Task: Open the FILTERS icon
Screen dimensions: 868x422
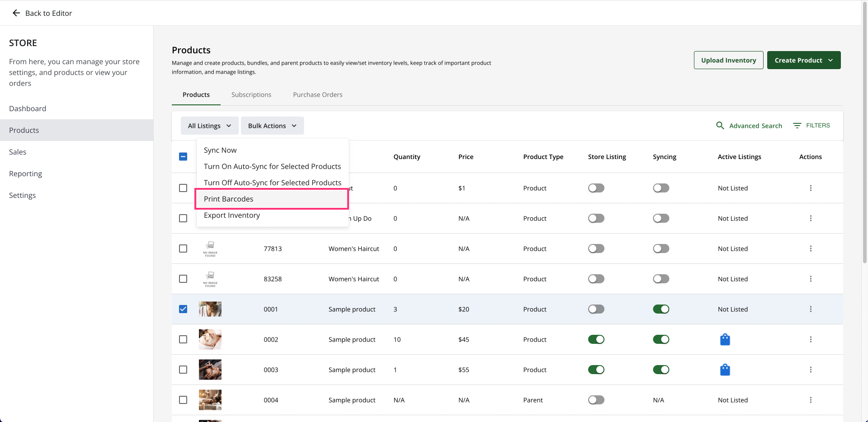Action: (797, 126)
